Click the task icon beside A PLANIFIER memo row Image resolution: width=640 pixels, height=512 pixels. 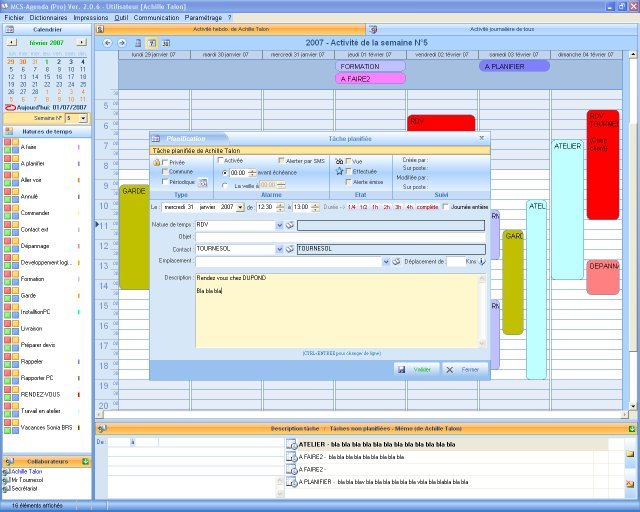point(291,482)
